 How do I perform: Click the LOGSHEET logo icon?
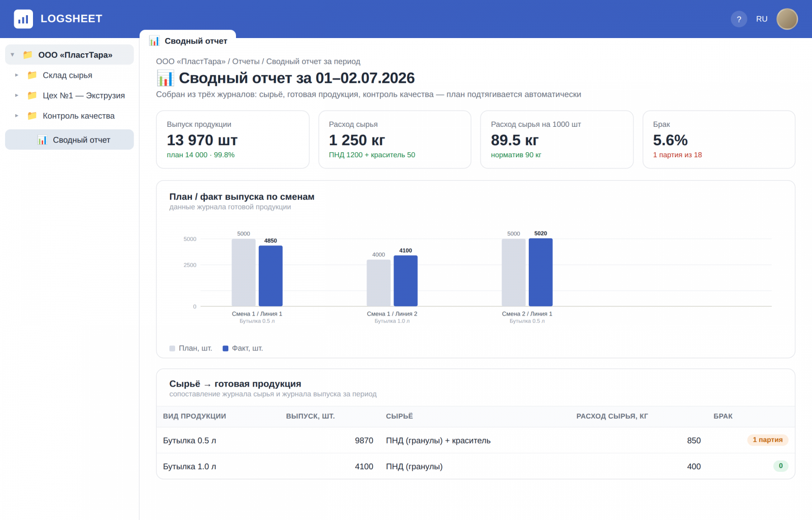23,19
